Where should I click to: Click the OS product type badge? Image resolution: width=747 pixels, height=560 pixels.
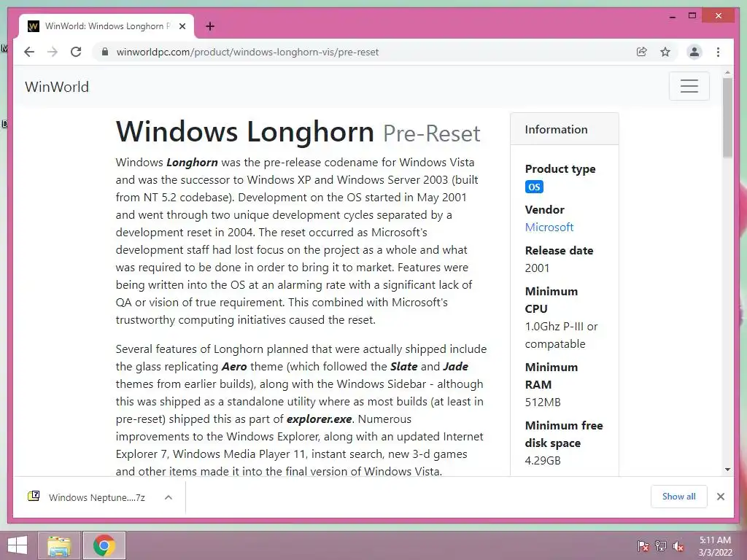[534, 187]
